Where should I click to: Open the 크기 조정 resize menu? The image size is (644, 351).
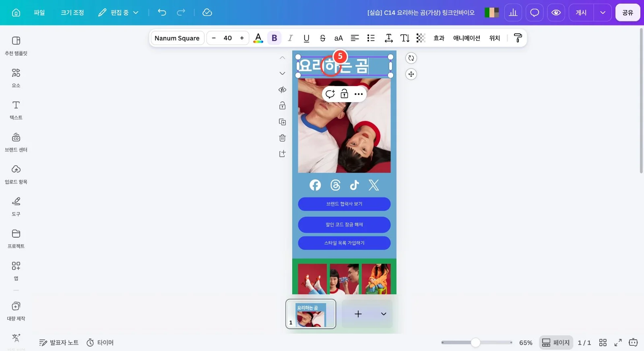click(x=72, y=12)
